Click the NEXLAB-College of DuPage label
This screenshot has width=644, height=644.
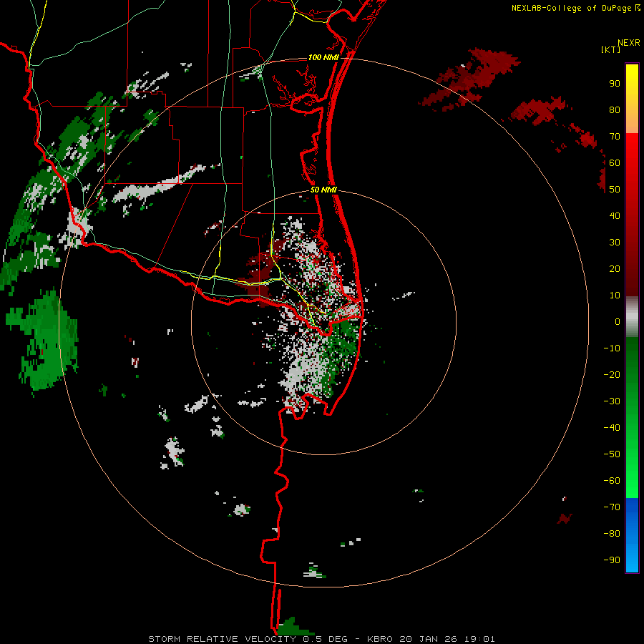575,8
